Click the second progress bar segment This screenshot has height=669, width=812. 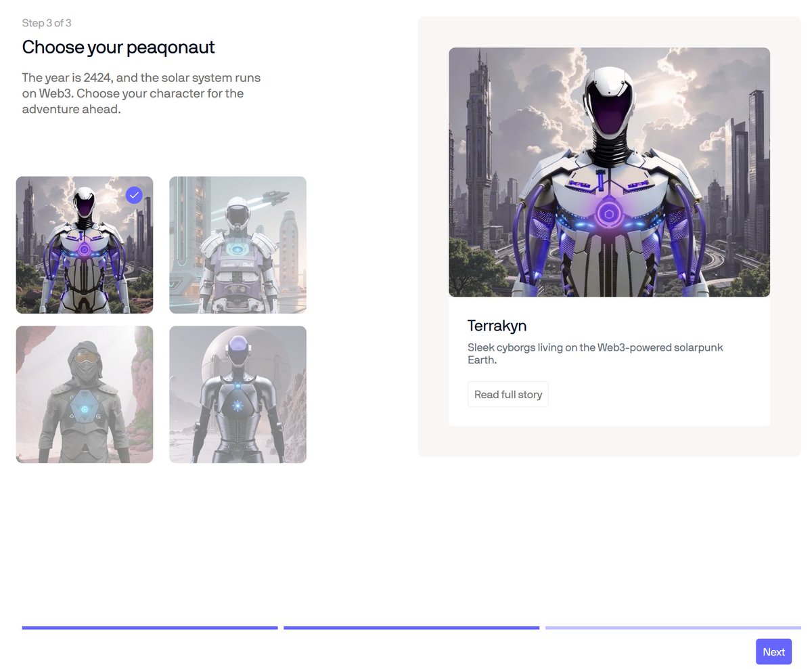(411, 628)
